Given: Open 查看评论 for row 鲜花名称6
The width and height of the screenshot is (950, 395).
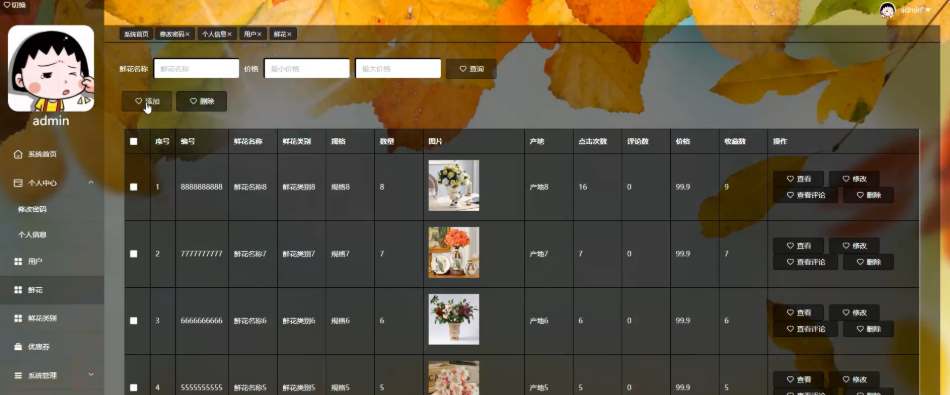Looking at the screenshot, I should (x=805, y=329).
